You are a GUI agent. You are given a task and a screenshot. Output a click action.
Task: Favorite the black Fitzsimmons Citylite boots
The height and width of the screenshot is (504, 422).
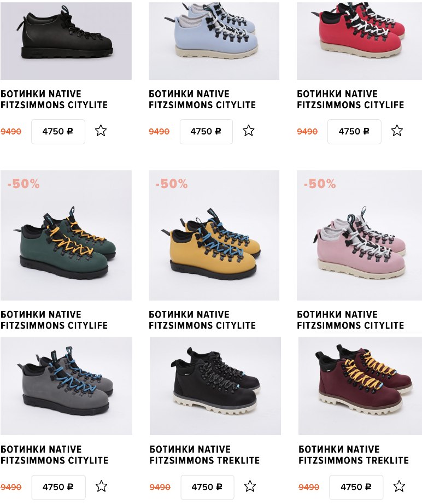101,131
